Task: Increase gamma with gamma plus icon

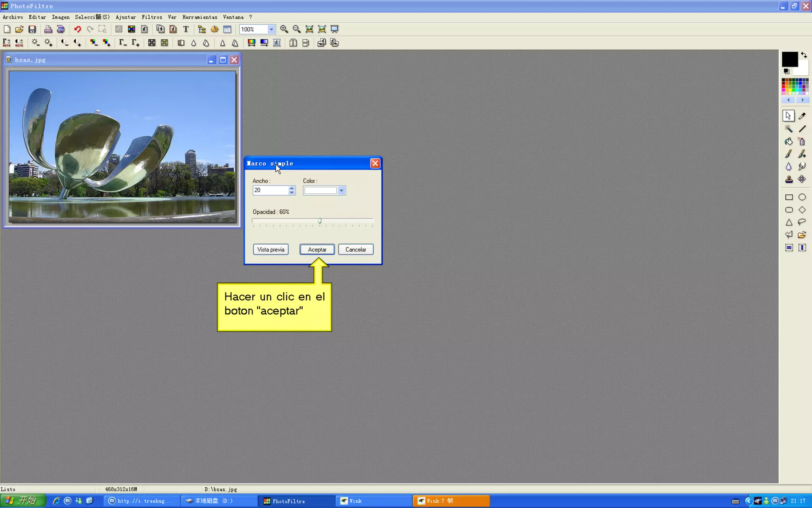Action: tap(135, 43)
